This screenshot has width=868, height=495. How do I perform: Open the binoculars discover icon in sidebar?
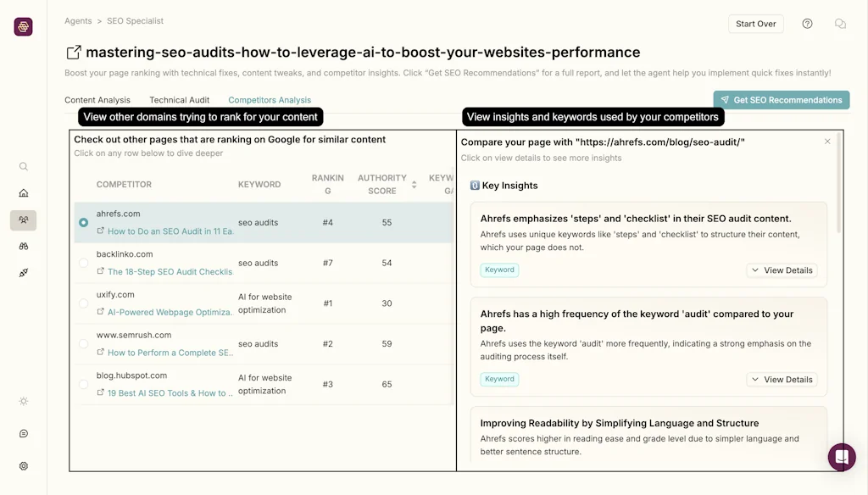click(x=24, y=246)
